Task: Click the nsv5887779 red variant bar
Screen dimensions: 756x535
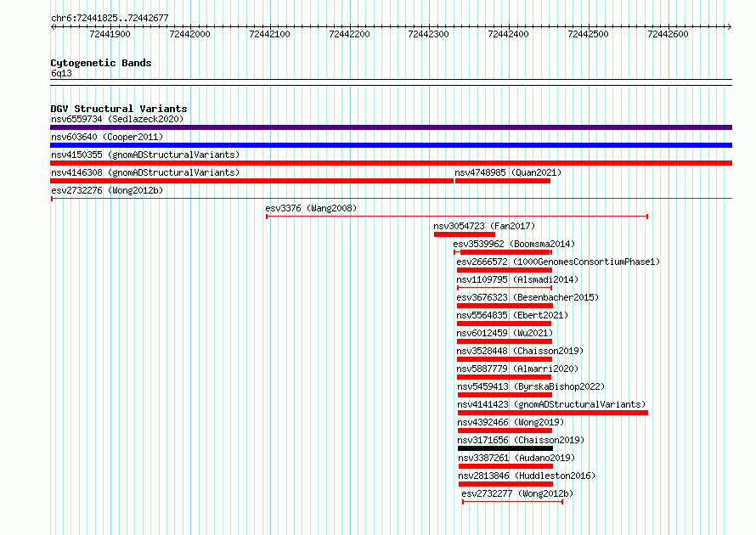Action: click(x=505, y=377)
